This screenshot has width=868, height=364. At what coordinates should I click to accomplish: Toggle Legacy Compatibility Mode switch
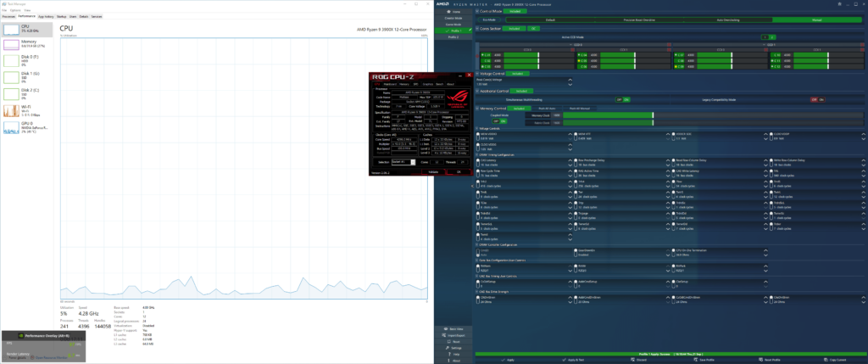(818, 100)
